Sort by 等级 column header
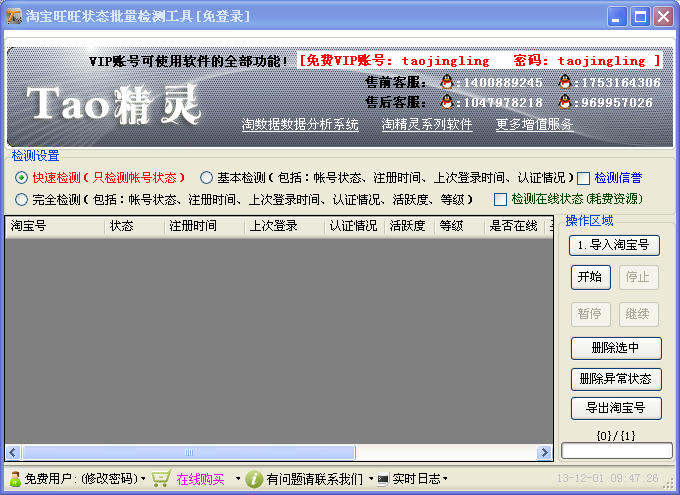 tap(459, 226)
